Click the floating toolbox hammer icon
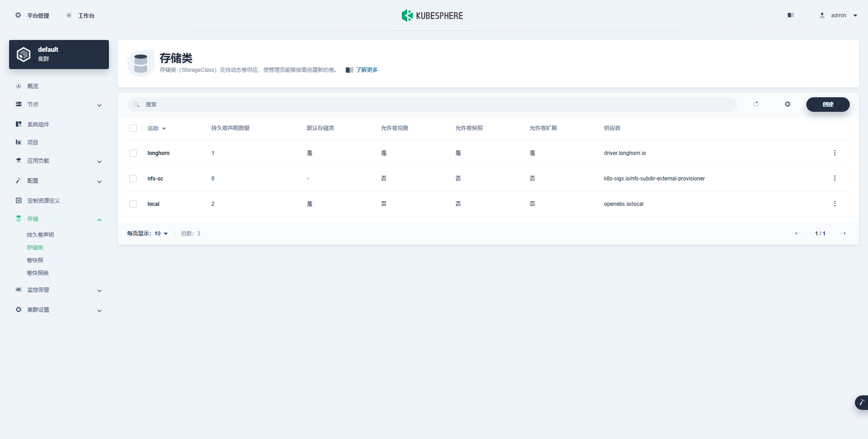 click(x=861, y=403)
